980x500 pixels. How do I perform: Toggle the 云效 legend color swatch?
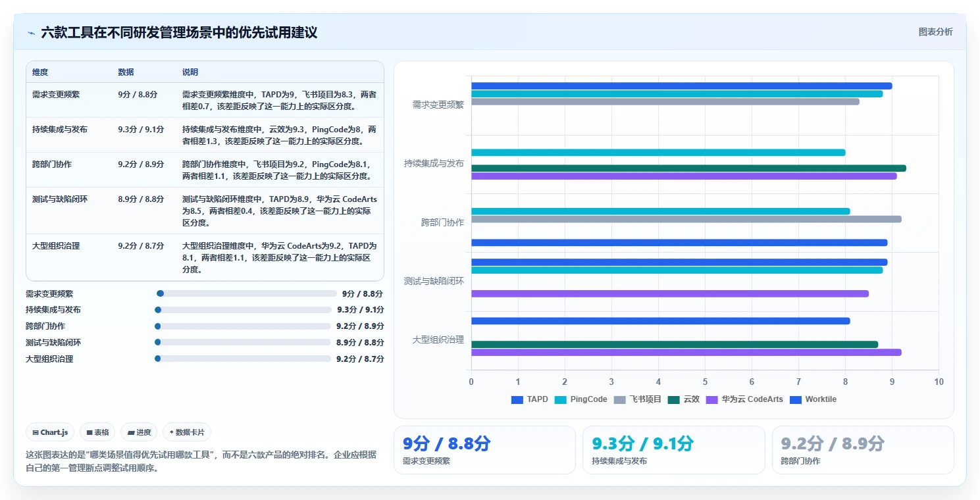point(673,399)
